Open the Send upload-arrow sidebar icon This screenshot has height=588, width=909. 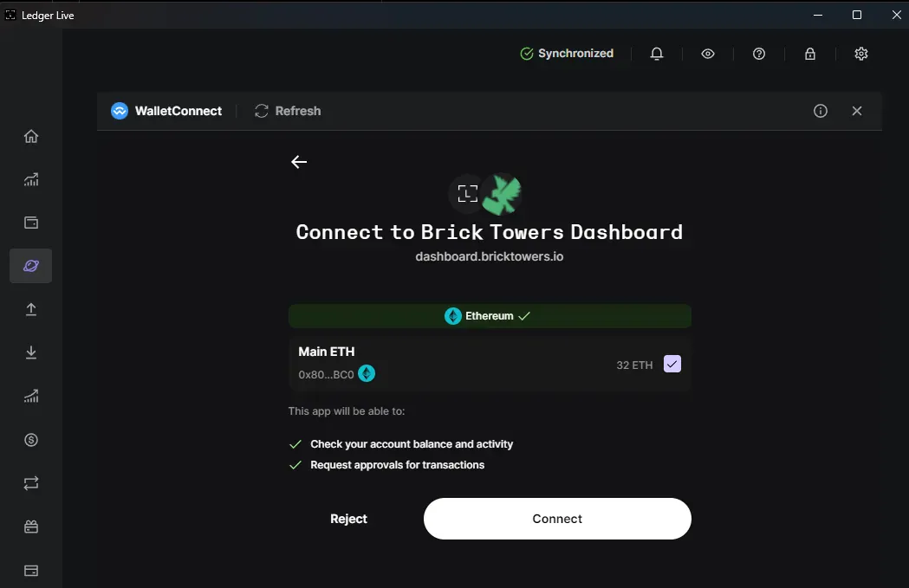coord(31,309)
